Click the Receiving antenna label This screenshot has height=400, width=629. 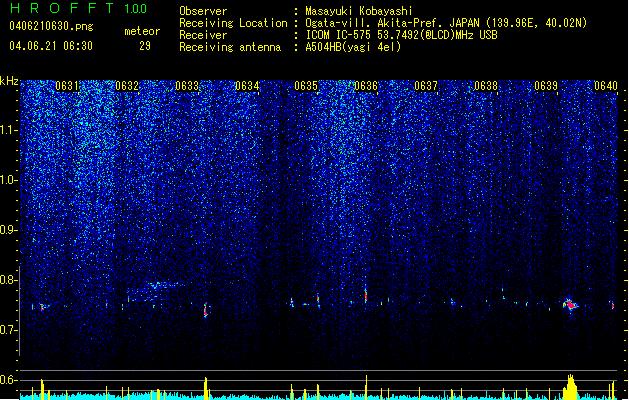click(x=230, y=47)
